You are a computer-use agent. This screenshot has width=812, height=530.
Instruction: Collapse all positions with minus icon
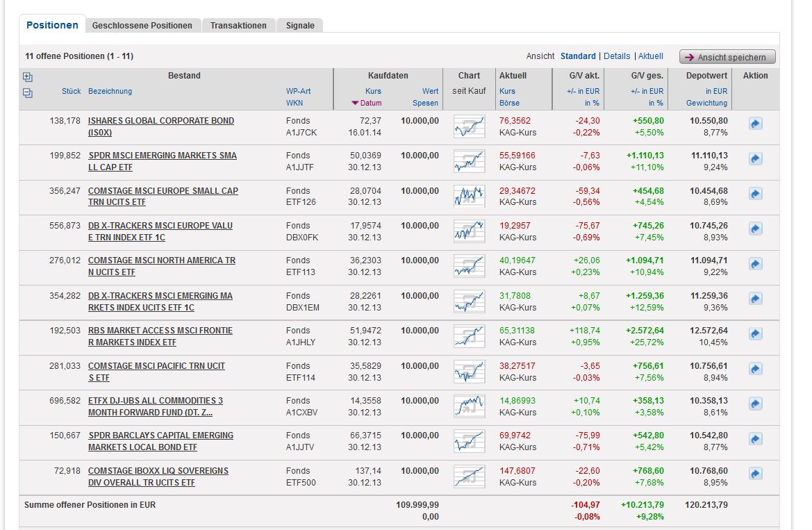28,93
